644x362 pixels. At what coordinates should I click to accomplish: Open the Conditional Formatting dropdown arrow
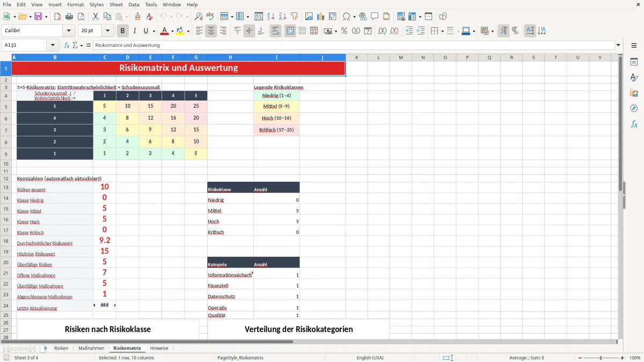[492, 31]
